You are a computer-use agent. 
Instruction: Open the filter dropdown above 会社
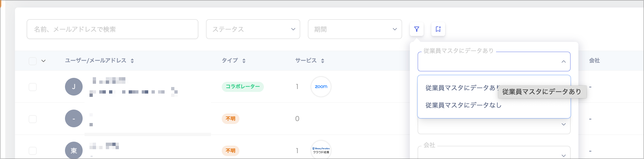tap(494, 126)
